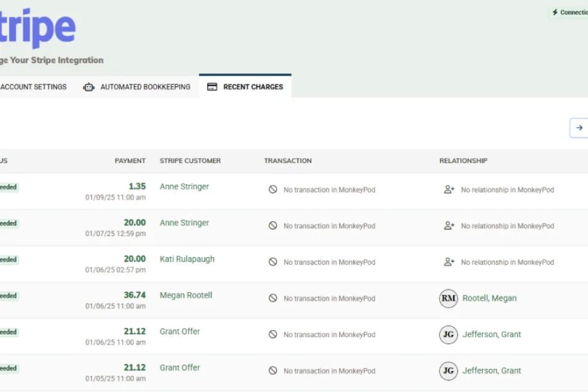Click the right arrow next-page button
This screenshot has height=392, width=588.
click(x=579, y=128)
